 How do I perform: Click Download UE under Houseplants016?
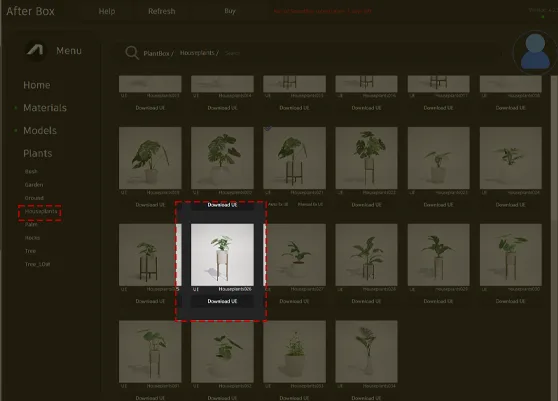coord(367,108)
